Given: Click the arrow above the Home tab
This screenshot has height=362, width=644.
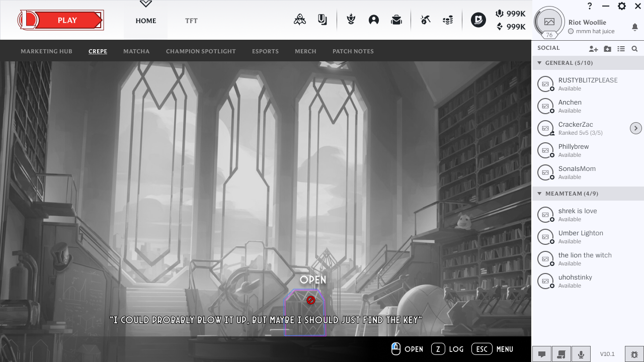Looking at the screenshot, I should tap(146, 4).
